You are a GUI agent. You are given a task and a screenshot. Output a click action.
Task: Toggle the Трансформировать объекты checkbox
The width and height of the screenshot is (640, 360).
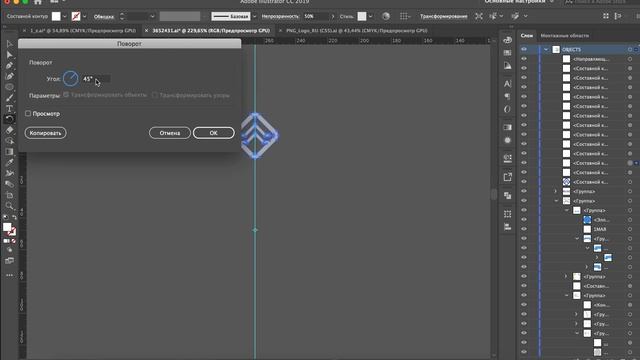tap(66, 95)
